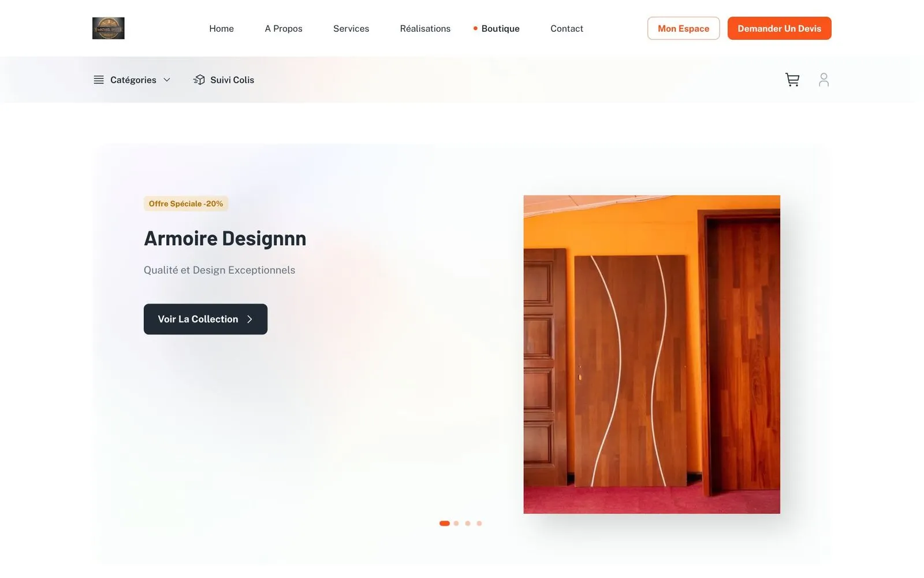Click the wooden doors product image
The height and width of the screenshot is (578, 924).
(x=651, y=354)
